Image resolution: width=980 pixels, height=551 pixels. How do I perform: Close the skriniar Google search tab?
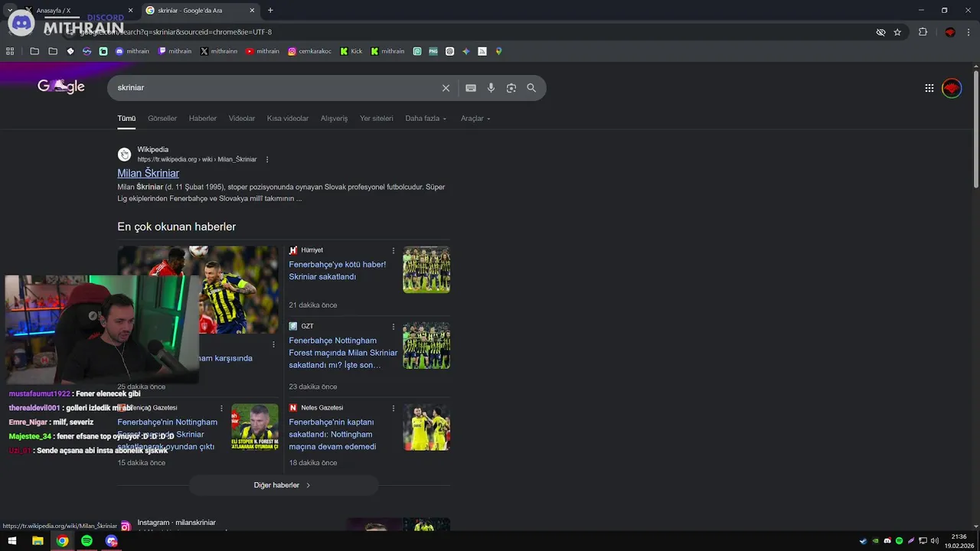[253, 11]
